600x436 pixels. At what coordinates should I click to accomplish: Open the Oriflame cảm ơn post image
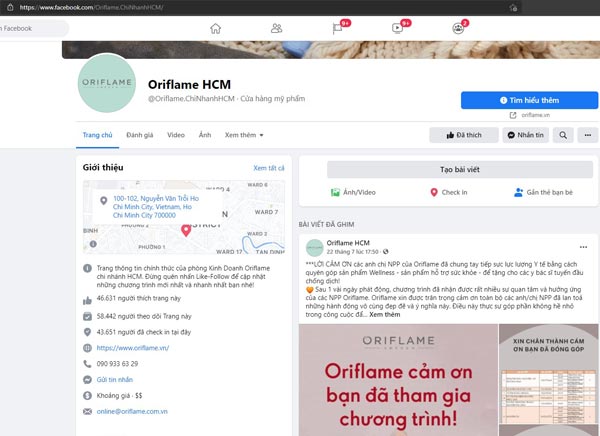coord(398,380)
